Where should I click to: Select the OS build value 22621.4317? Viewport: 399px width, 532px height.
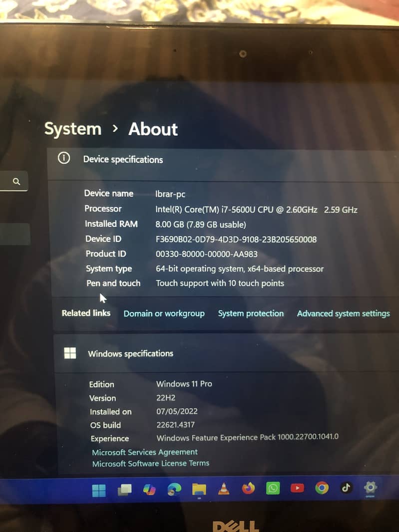tap(176, 425)
